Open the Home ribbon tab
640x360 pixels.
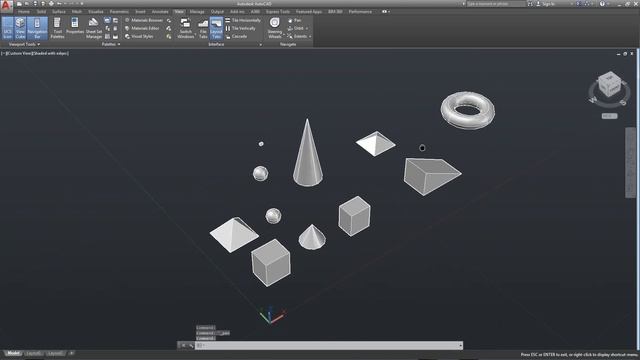click(24, 11)
